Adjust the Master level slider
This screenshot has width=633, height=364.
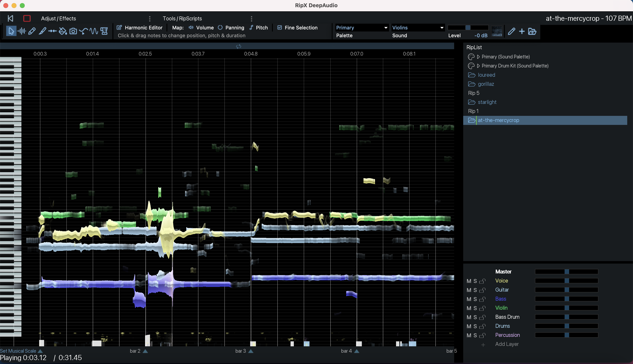tap(567, 272)
